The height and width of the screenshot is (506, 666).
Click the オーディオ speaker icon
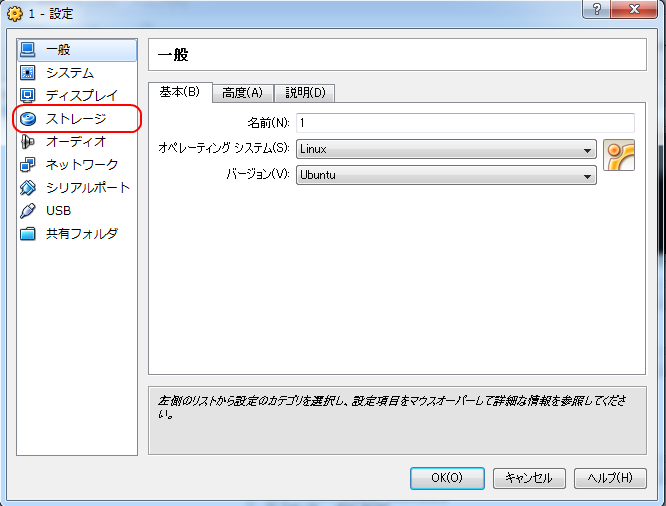coord(28,141)
